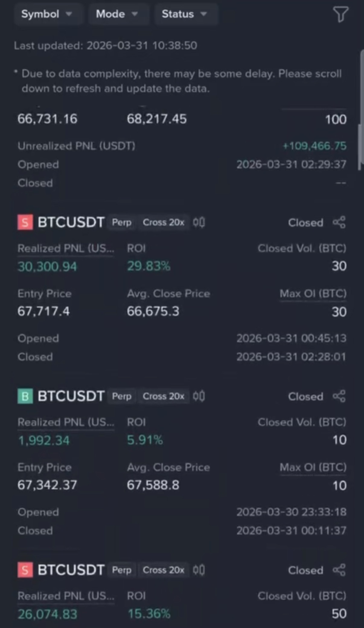Click red S badge of 29.83% ROI trade

tap(25, 223)
